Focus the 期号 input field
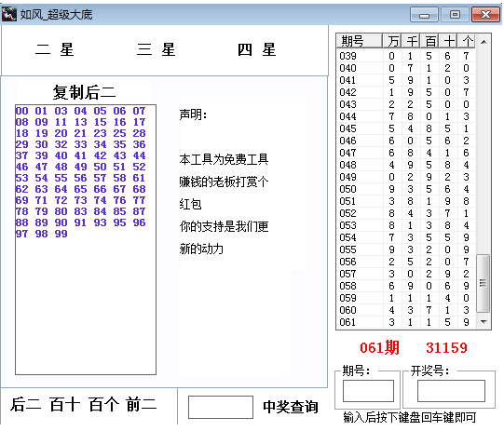The image size is (504, 431). [368, 391]
